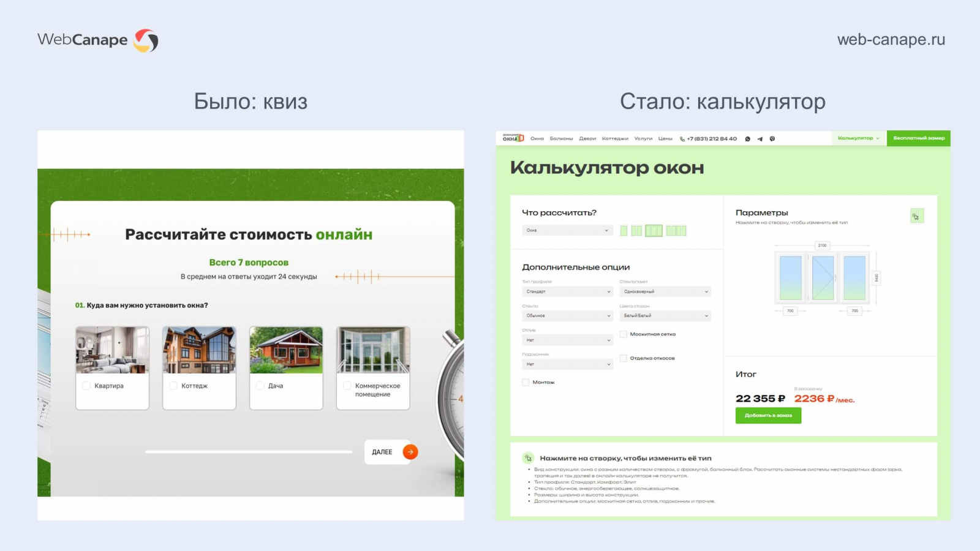Select the three-sash window layout icon
Image resolution: width=980 pixels, height=551 pixels.
tap(654, 231)
